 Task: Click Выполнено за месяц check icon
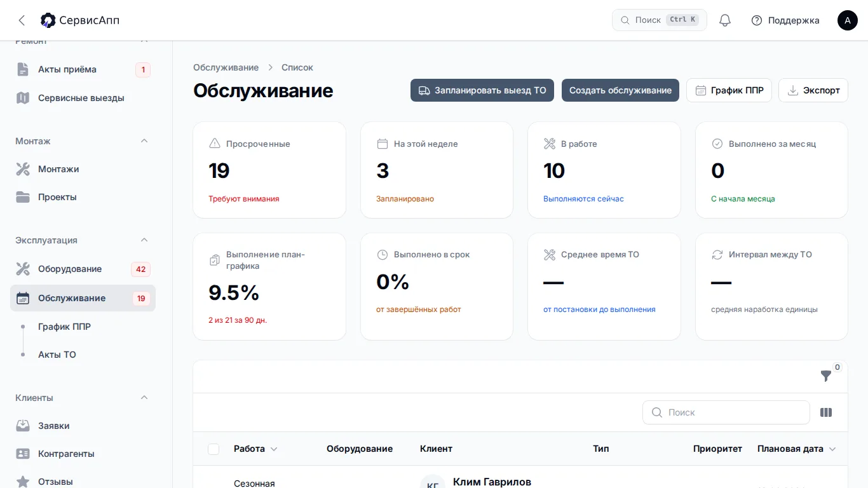pos(717,144)
